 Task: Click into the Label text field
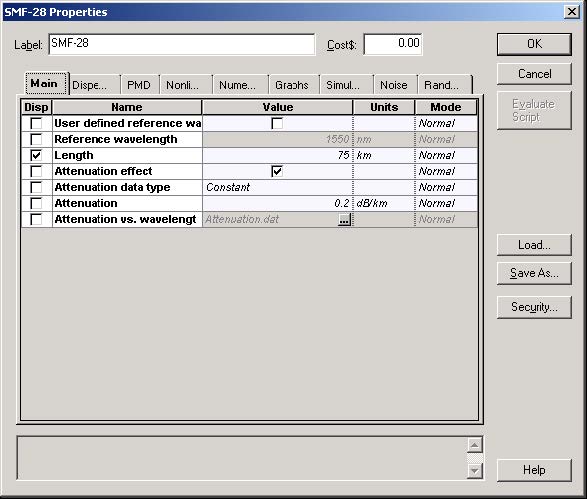click(x=182, y=44)
